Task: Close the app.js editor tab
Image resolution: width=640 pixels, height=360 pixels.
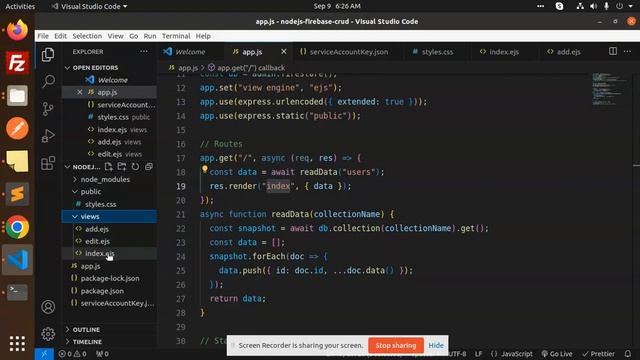Action: click(284, 51)
